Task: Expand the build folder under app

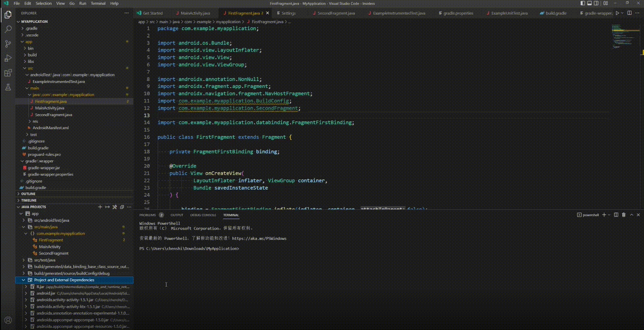Action: [32, 55]
